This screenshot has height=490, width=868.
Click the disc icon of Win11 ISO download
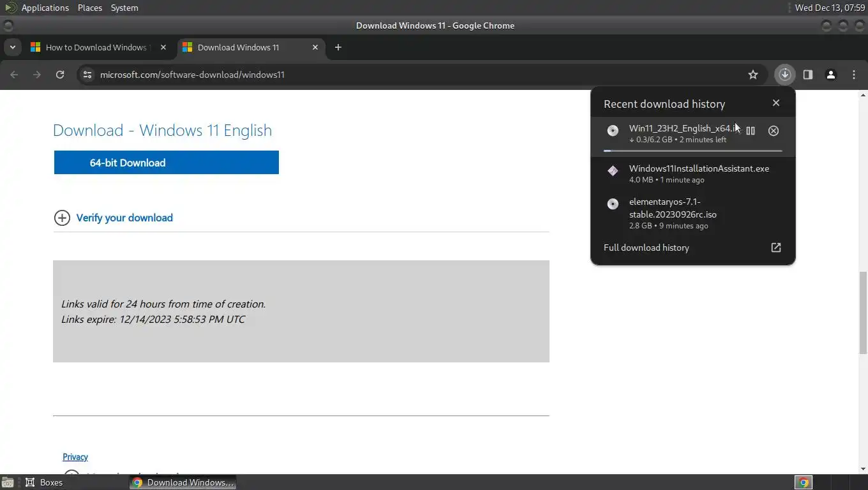pyautogui.click(x=613, y=131)
